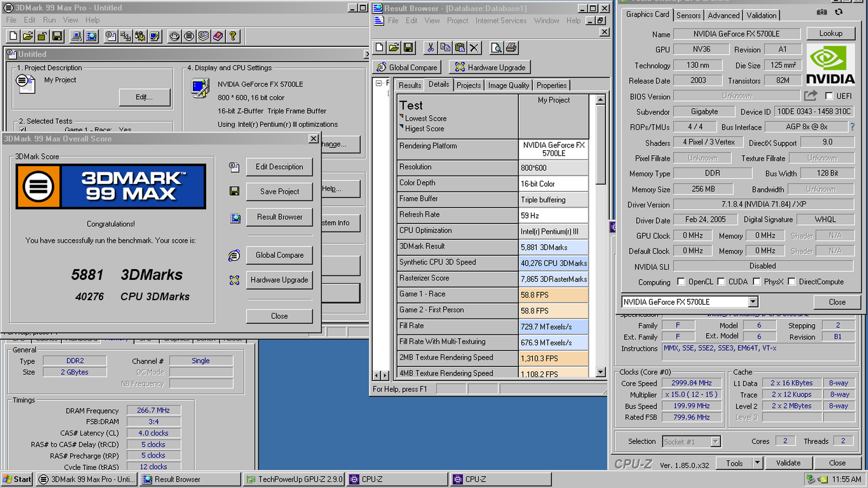Click Open project folder icon in 3DMark toolbar
The width and height of the screenshot is (868, 488).
pos(28,36)
